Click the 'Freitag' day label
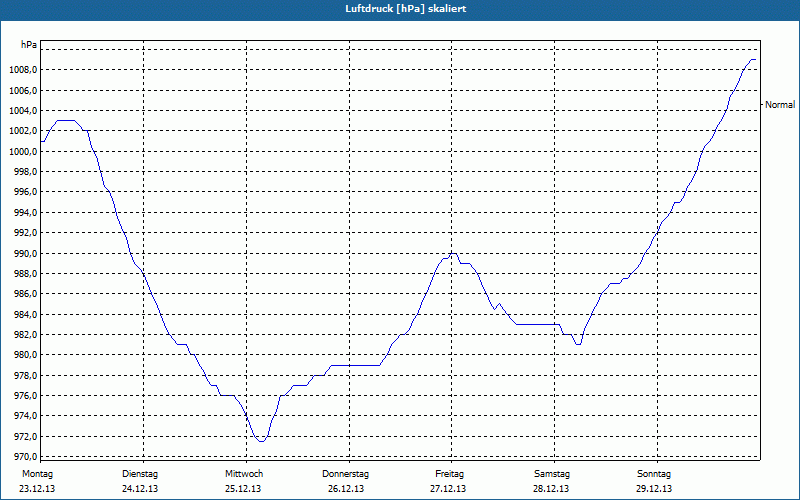 (449, 474)
